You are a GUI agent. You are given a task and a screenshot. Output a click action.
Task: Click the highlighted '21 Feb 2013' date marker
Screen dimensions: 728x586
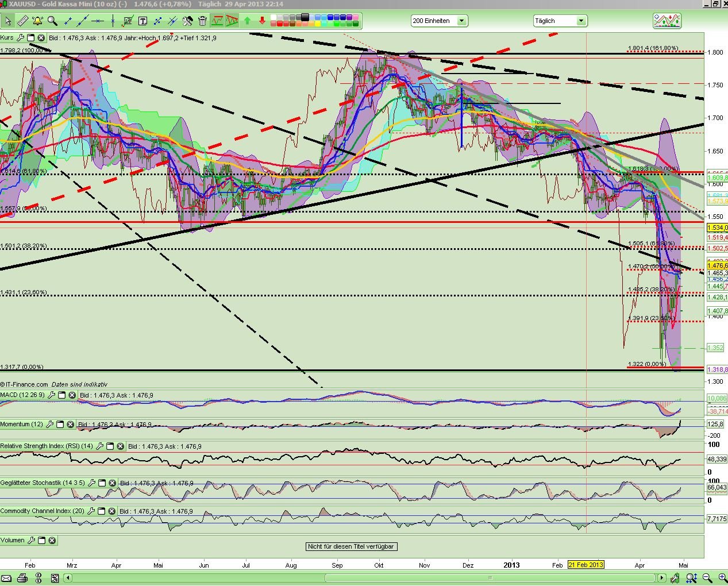586,565
